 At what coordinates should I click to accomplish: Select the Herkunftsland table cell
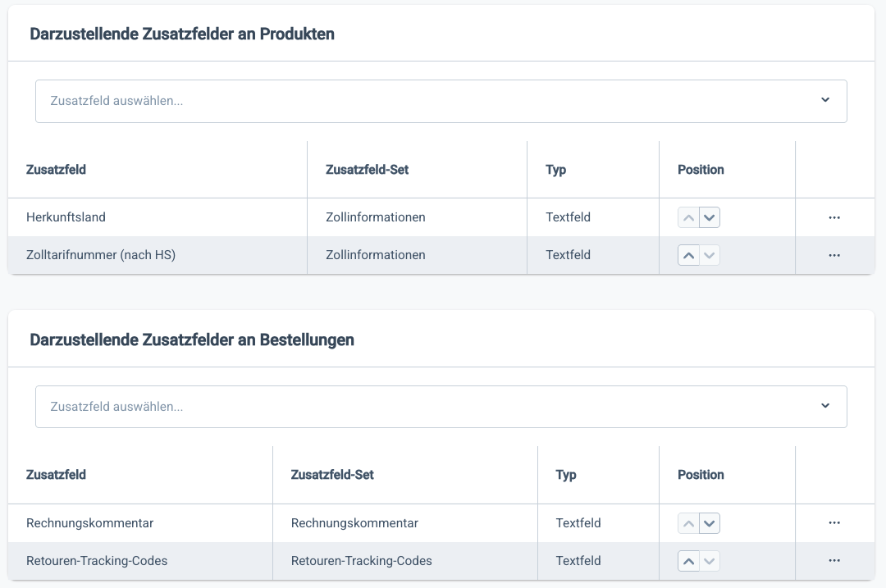tap(66, 217)
